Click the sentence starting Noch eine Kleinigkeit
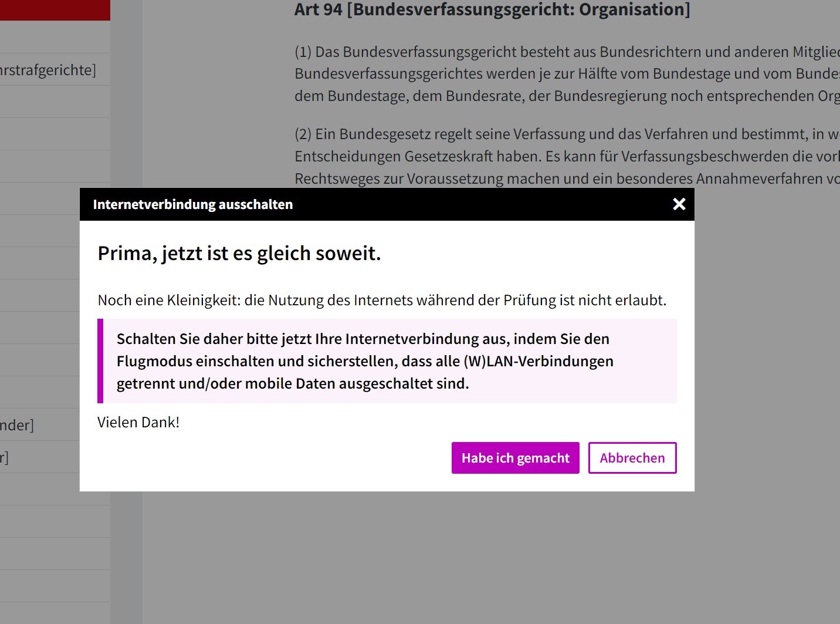Screen dimensions: 840x624 382,300
